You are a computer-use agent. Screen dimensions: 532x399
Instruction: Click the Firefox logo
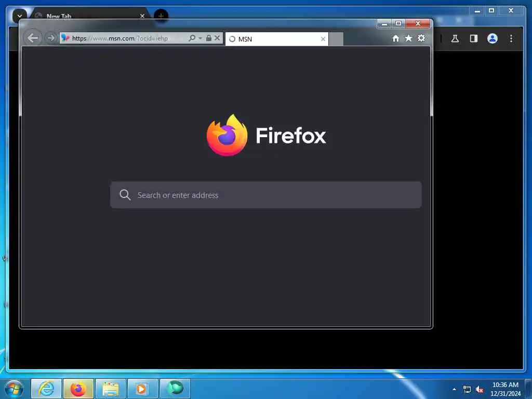tap(227, 135)
